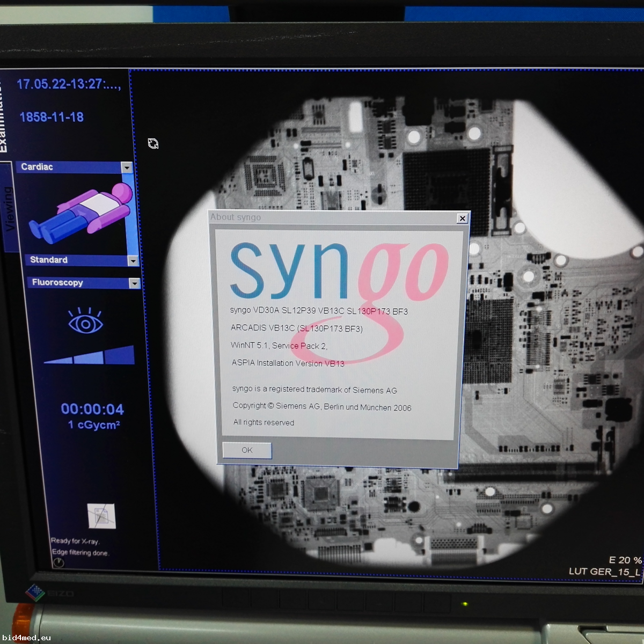Click the birth date 1858-11-18
The width and height of the screenshot is (644, 644).
(52, 117)
